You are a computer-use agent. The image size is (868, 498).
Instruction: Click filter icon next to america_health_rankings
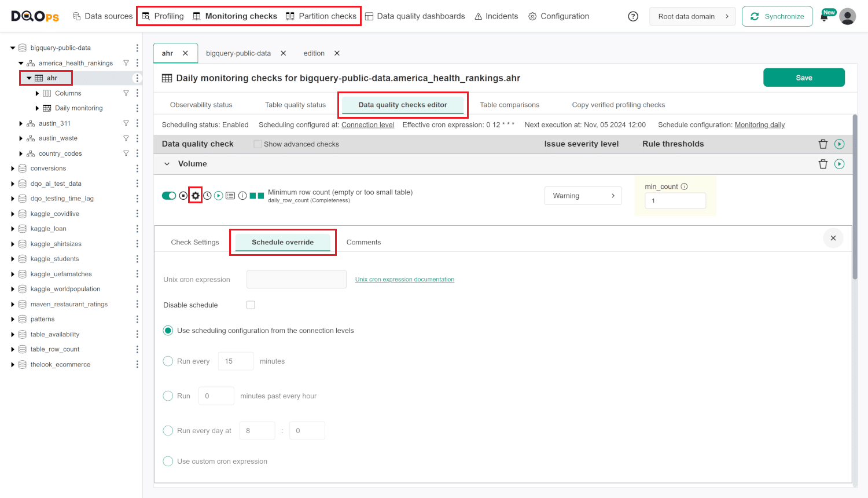click(126, 63)
